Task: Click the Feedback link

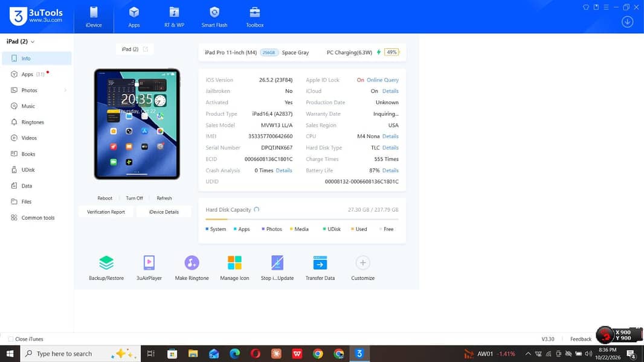Action: [581, 339]
